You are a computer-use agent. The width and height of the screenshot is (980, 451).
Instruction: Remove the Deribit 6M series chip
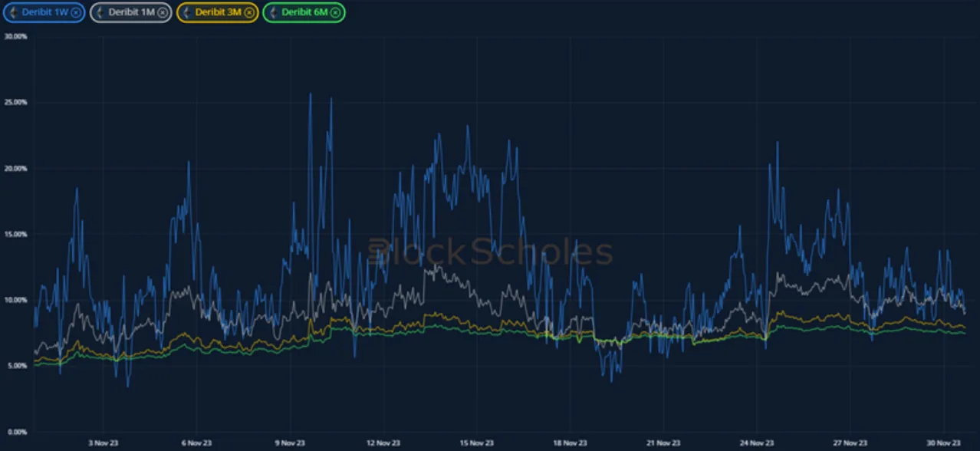click(335, 12)
